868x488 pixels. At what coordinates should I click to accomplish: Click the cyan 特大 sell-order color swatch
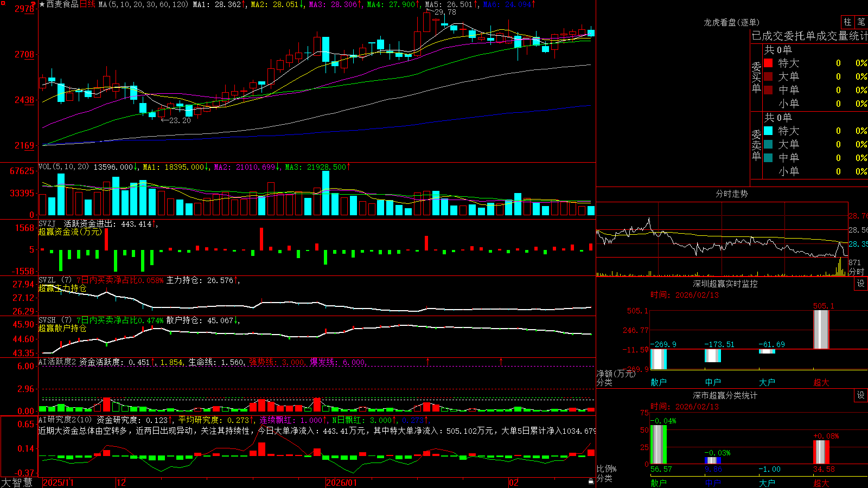pyautogui.click(x=768, y=131)
